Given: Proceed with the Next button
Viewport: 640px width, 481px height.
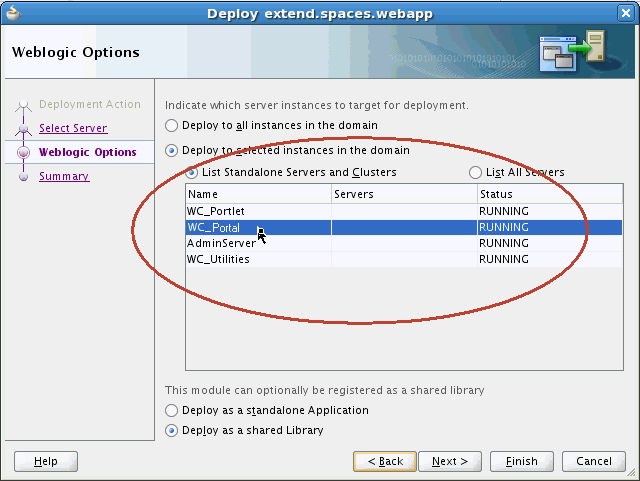Looking at the screenshot, I should (450, 461).
